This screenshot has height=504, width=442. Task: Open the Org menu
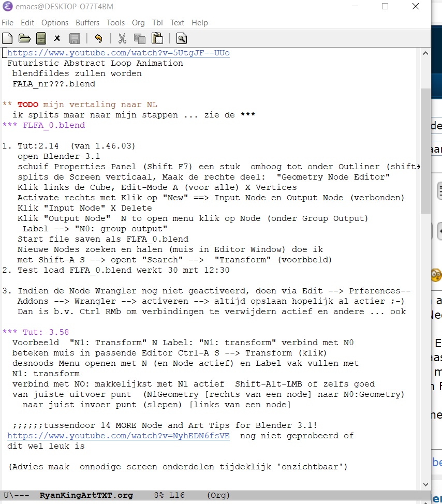click(138, 23)
